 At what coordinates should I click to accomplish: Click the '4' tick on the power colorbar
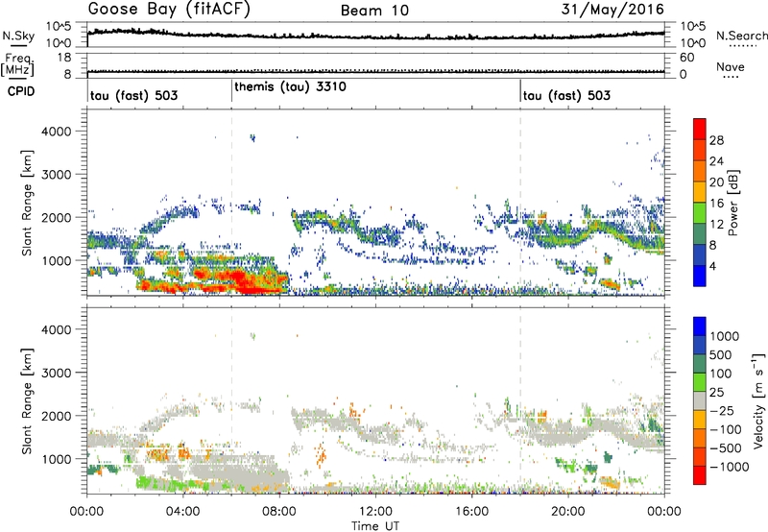point(712,267)
